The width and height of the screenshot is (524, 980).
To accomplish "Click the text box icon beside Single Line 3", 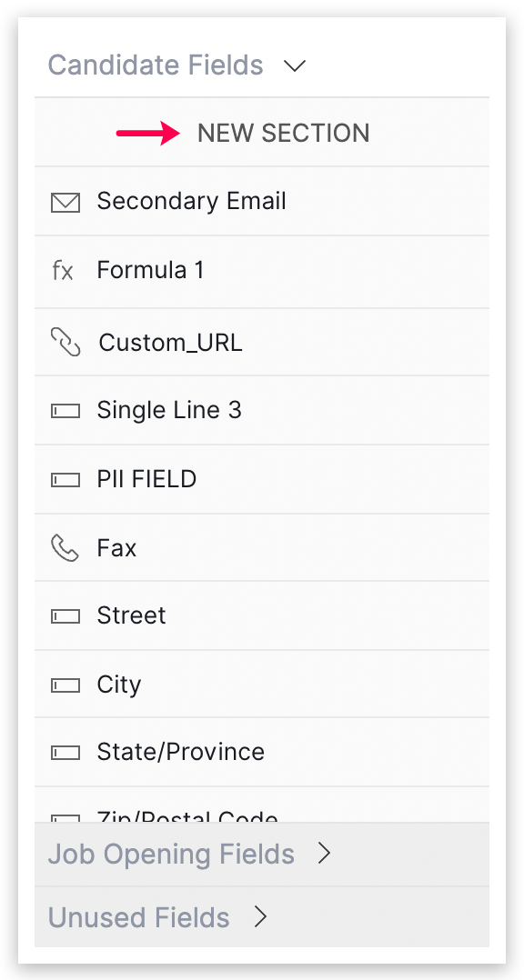I will point(65,411).
